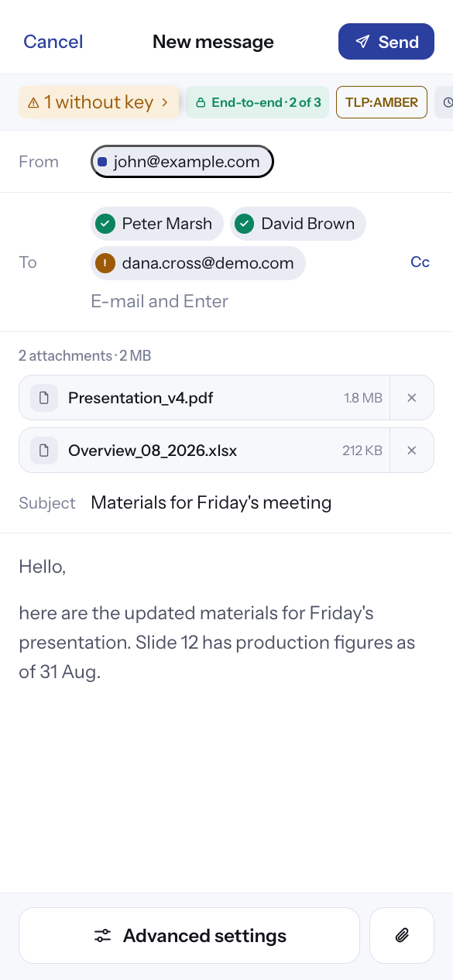Image resolution: width=453 pixels, height=980 pixels.
Task: Open Advanced settings
Action: 190,935
